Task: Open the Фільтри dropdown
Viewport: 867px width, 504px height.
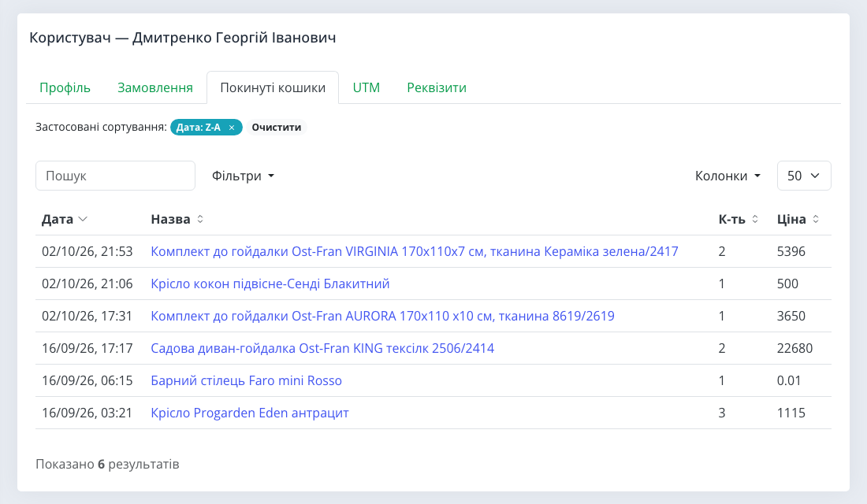Action: (244, 176)
